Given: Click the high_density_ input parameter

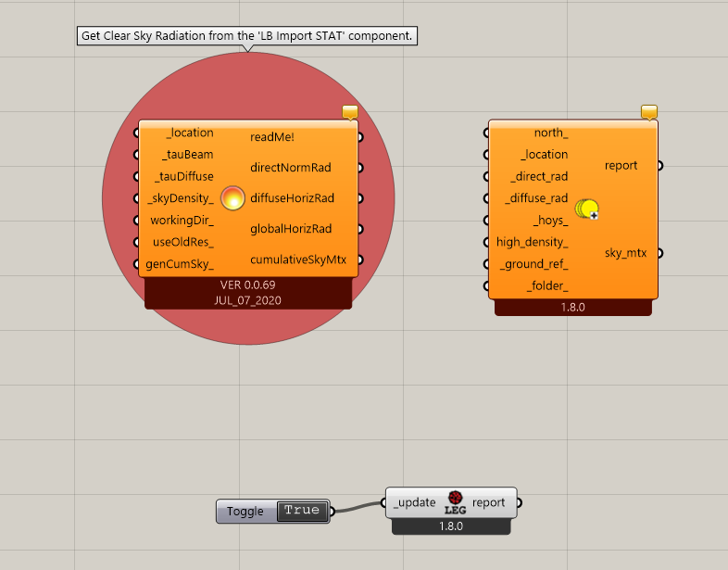Looking at the screenshot, I should (532, 242).
